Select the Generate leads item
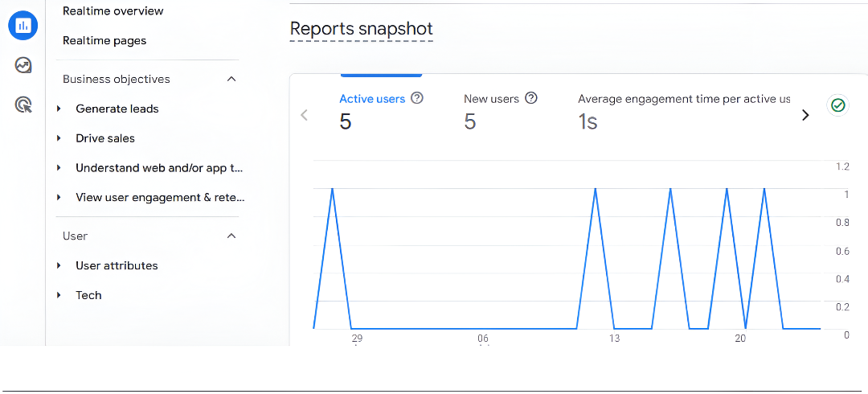Screen dimensions: 868x394 [117, 109]
